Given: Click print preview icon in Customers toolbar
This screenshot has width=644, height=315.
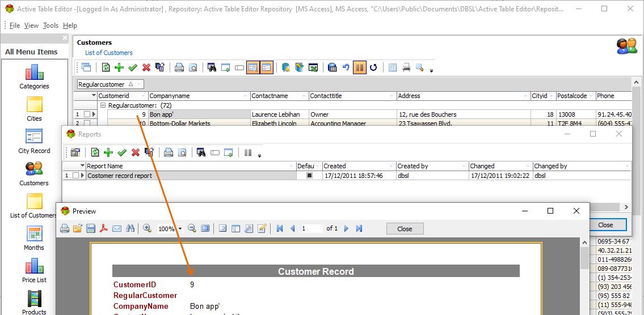Looking at the screenshot, I should point(192,67).
